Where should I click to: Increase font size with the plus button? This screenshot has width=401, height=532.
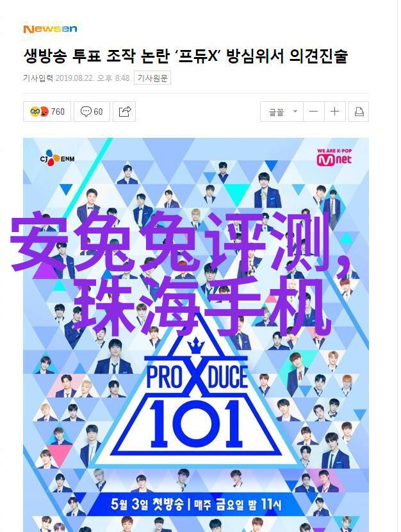335,112
